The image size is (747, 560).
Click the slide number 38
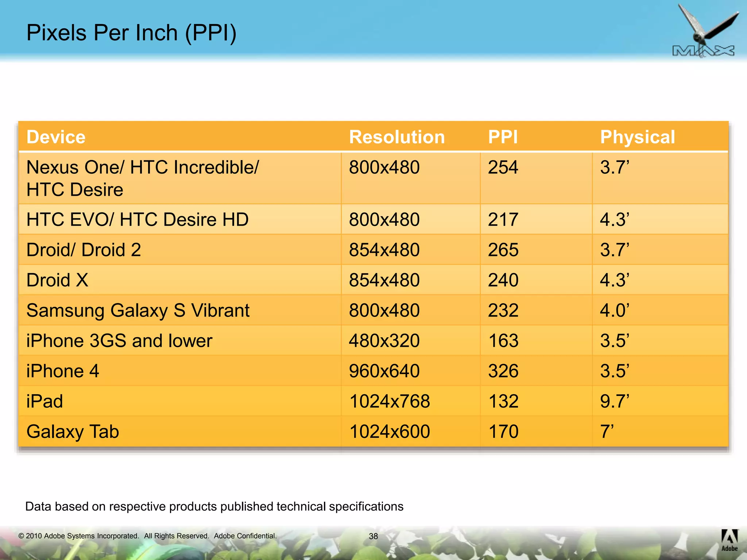373,536
